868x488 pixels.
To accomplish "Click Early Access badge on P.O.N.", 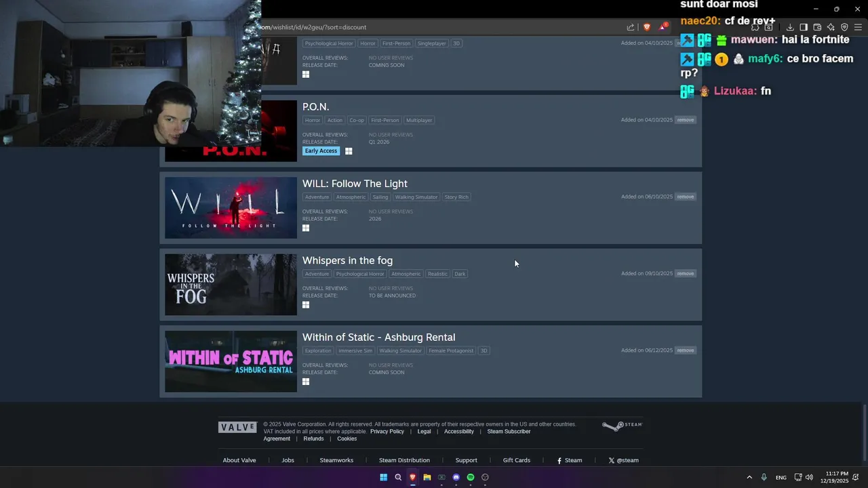I will tap(321, 151).
